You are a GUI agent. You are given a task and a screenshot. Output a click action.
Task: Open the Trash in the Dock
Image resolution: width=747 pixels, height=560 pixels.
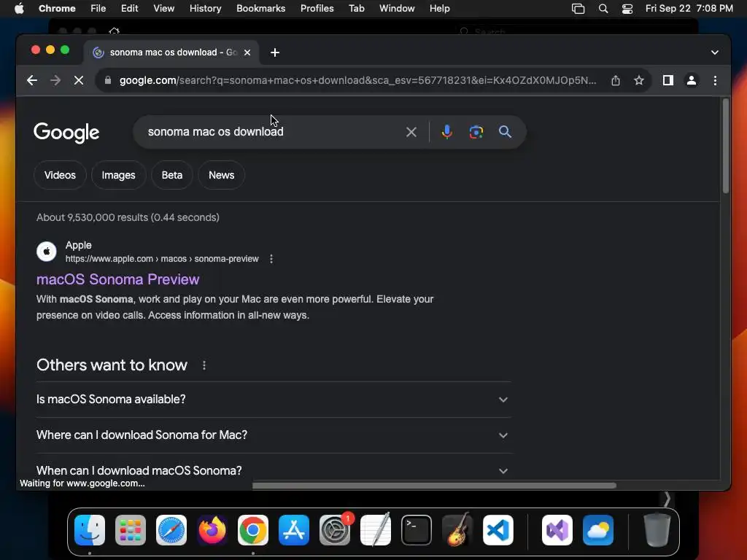[657, 530]
